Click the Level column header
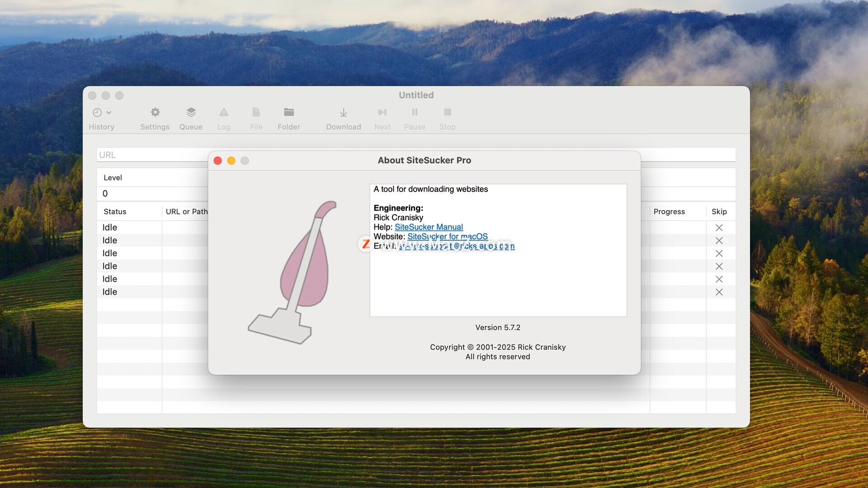This screenshot has height=488, width=868. pos(113,178)
